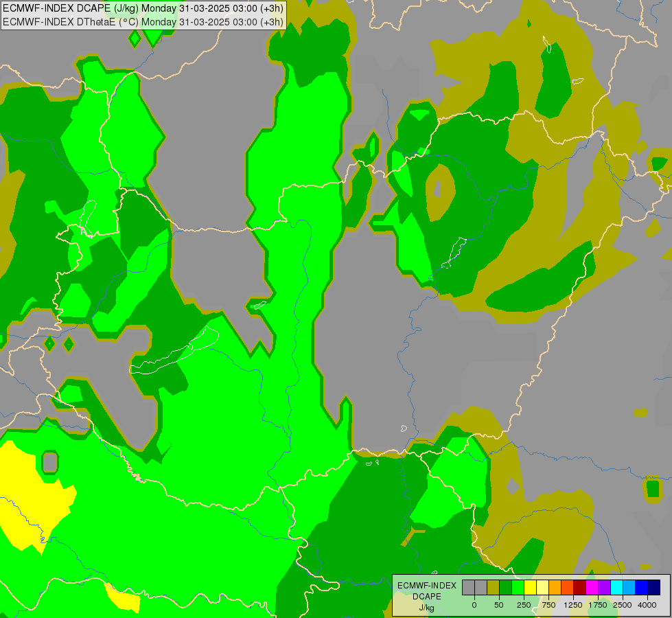This screenshot has width=672, height=618.
Task: Click 'ECMWF-INDEX' text in the legend
Action: click(x=427, y=586)
